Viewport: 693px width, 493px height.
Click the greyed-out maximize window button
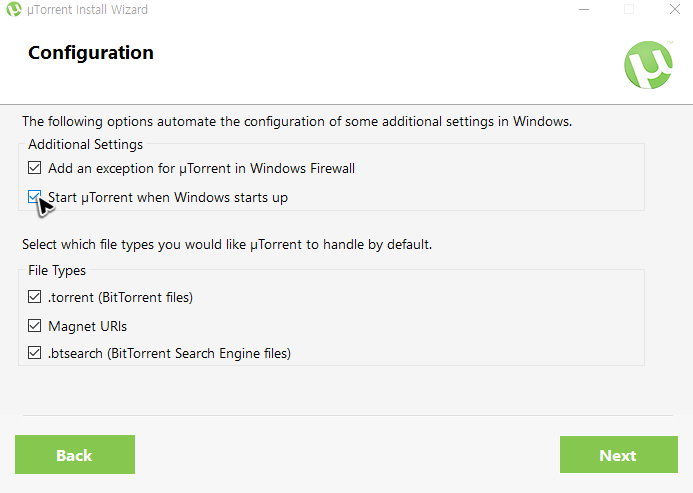[629, 9]
